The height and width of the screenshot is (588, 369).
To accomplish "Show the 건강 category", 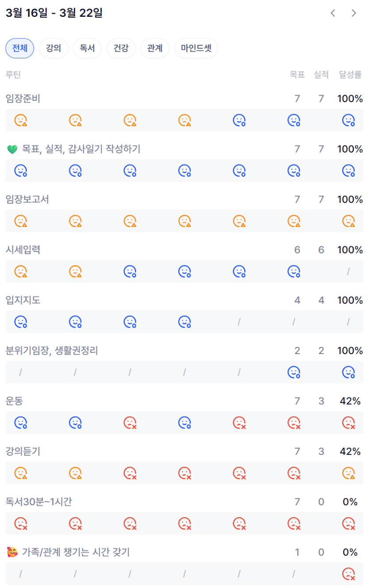I will pos(121,49).
